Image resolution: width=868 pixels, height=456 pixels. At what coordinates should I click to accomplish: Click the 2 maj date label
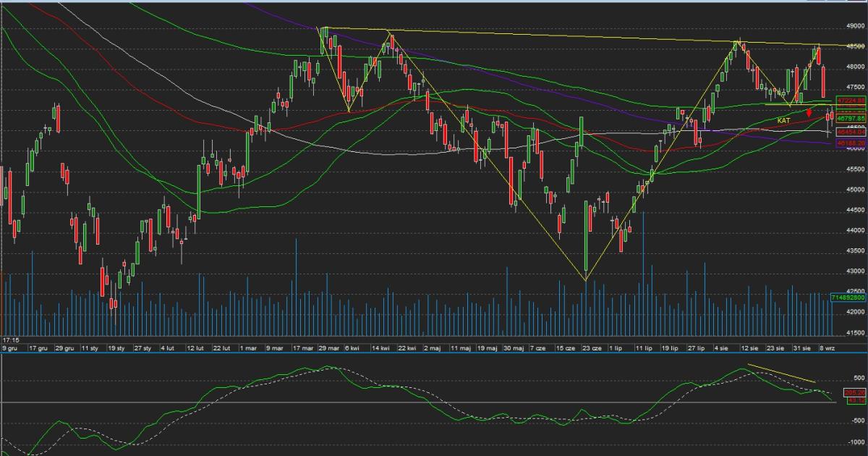click(432, 347)
